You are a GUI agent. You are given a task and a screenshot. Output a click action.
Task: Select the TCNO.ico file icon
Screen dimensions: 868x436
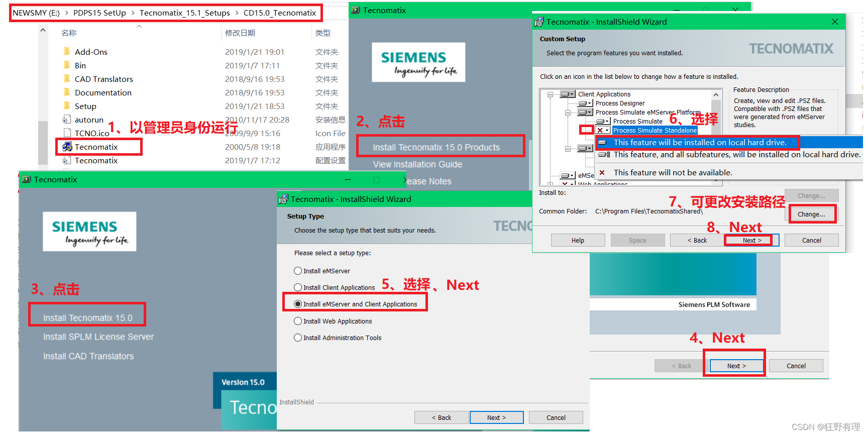pos(67,133)
